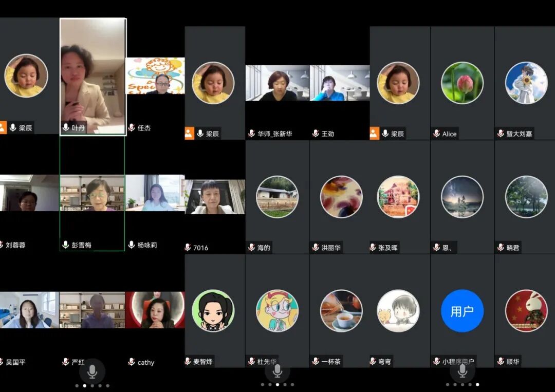Select muted mic icon beside 张及晖
The image size is (555, 392).
click(373, 247)
